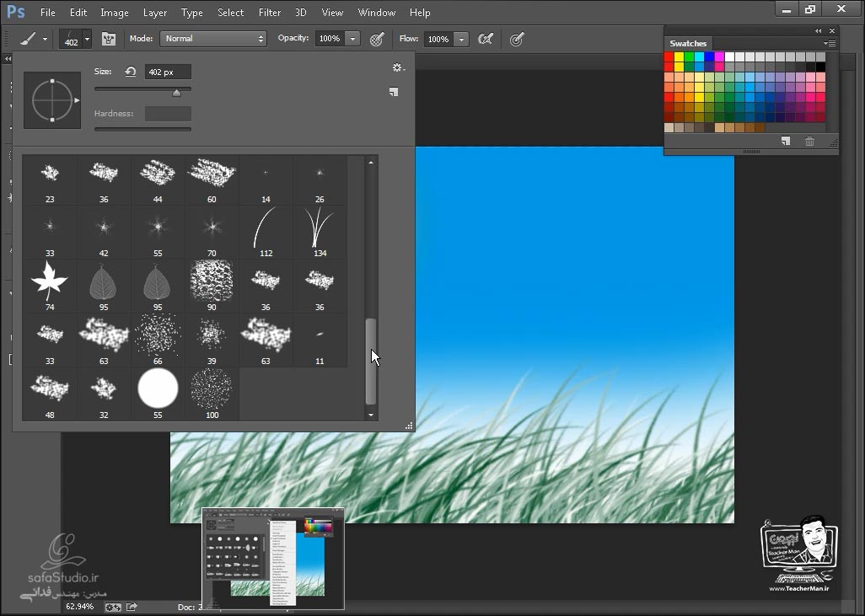Select the round white brush 55
Screen dimensions: 865x616
click(158, 394)
